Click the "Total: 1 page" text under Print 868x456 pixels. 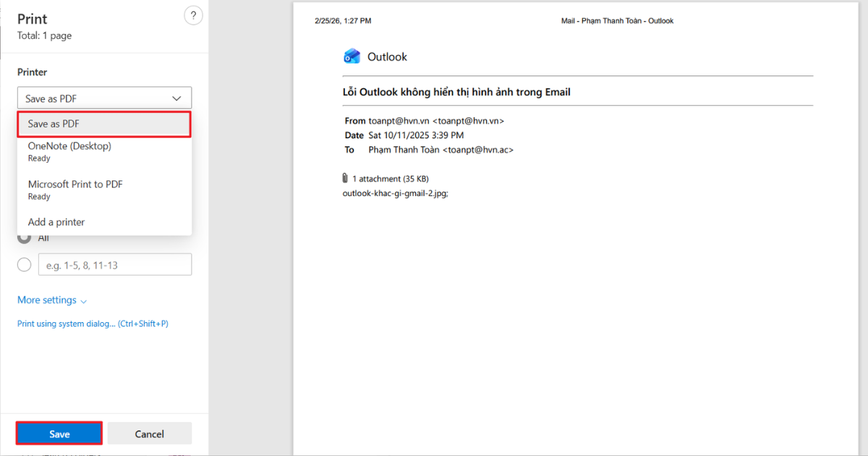click(x=44, y=35)
